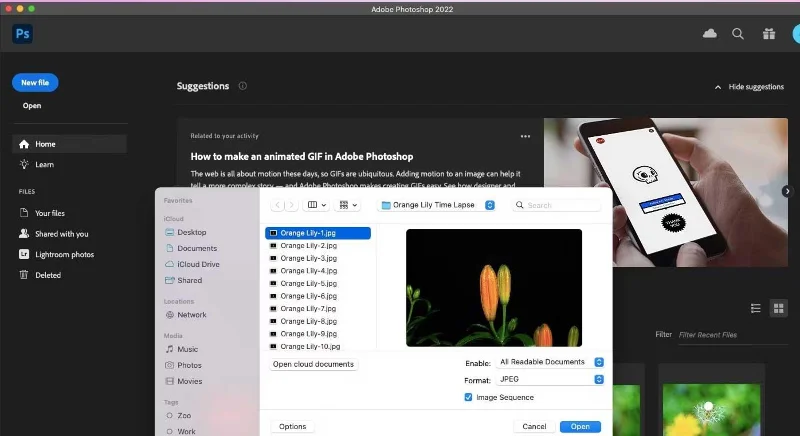Open iCloud Drive in dialog sidebar
The image size is (800, 436).
pyautogui.click(x=192, y=264)
